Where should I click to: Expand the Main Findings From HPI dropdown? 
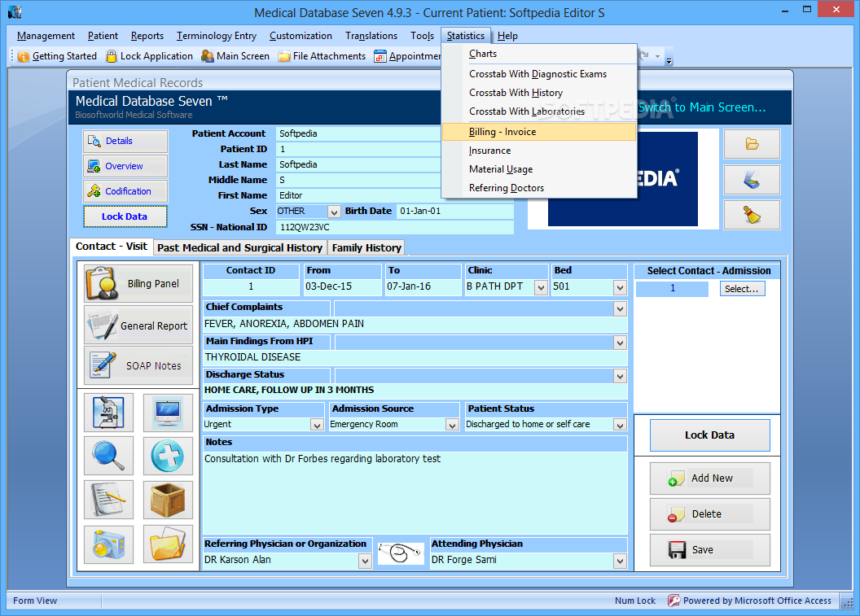coord(620,343)
